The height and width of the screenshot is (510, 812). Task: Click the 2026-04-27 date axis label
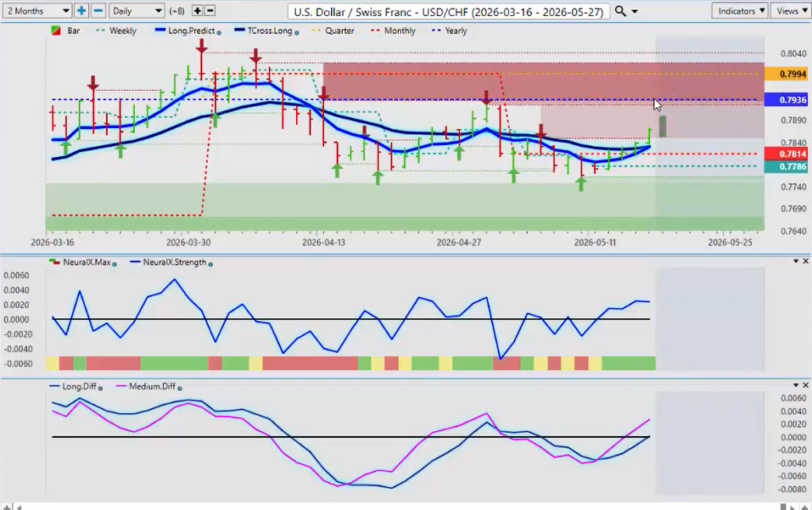(458, 243)
